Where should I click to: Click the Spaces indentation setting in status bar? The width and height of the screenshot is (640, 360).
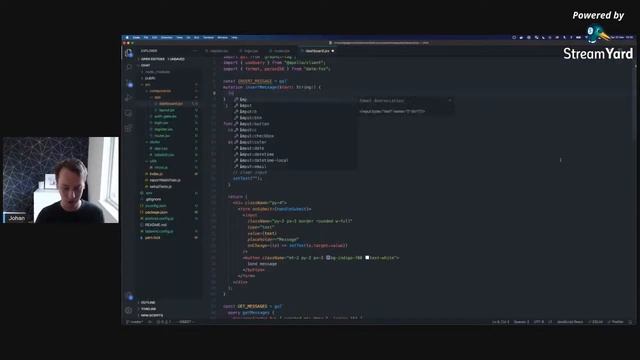coord(521,322)
